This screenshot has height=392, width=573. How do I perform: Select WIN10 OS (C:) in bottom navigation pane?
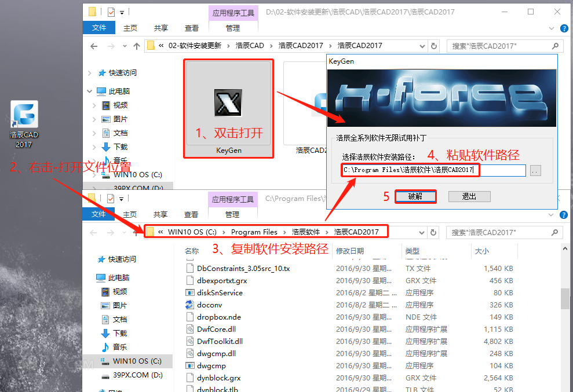pyautogui.click(x=137, y=361)
